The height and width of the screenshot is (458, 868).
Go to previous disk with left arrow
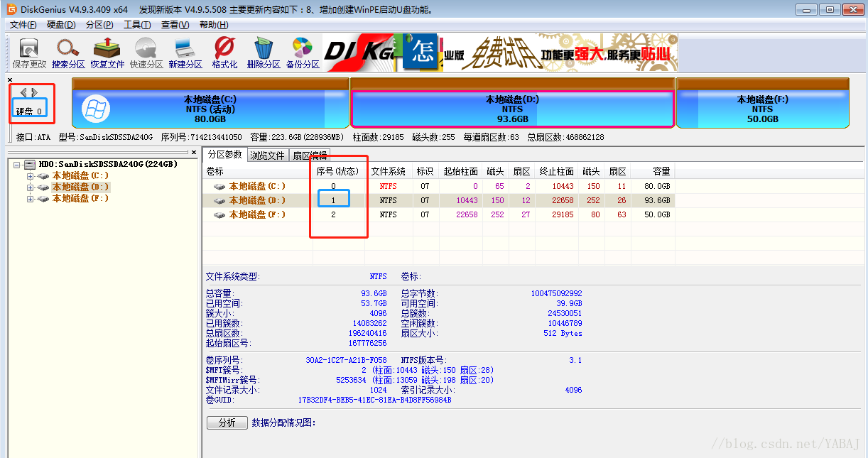pyautogui.click(x=23, y=92)
